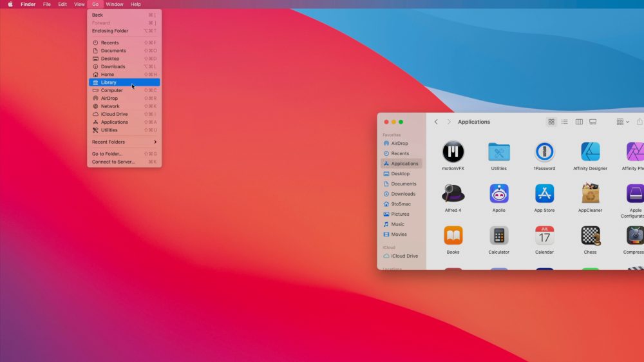Switch to list view in Finder toolbar
Image resolution: width=644 pixels, height=362 pixels.
pos(565,122)
